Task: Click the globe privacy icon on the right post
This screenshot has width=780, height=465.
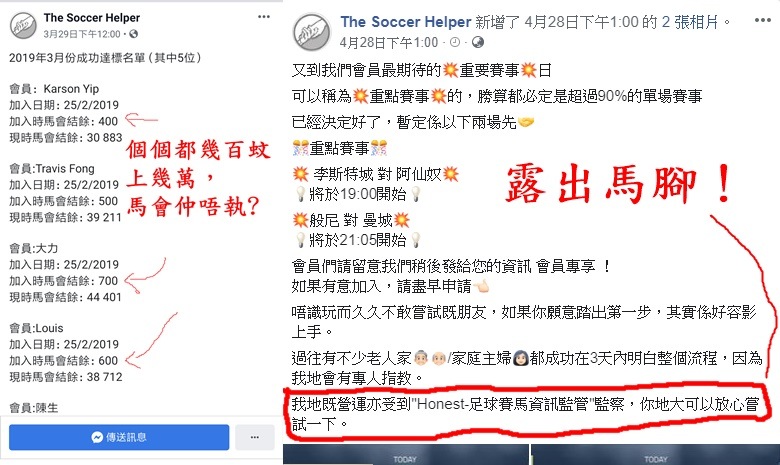Action: pos(478,42)
